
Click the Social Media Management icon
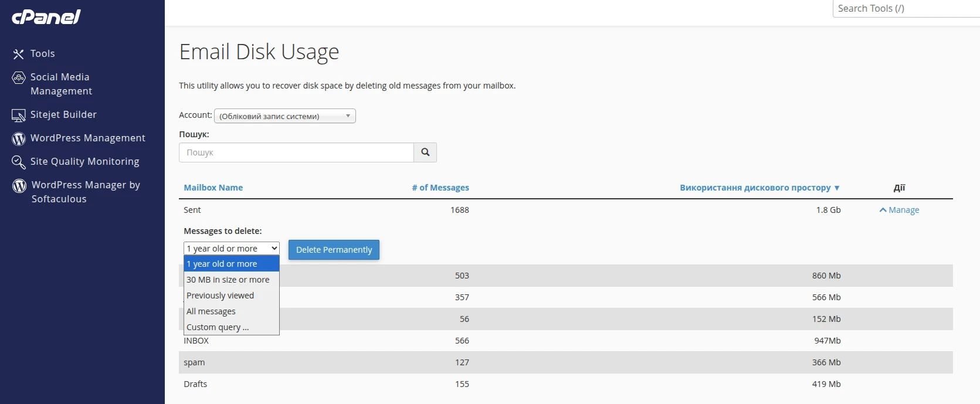tap(19, 77)
